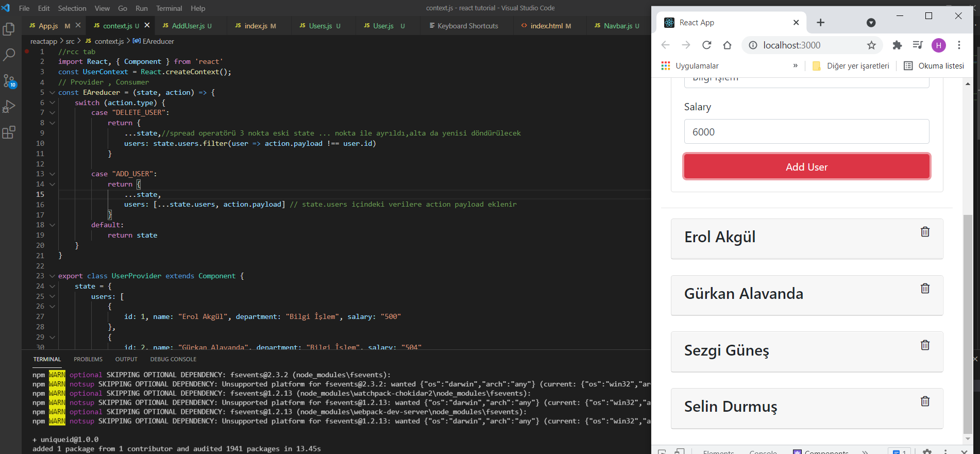Open the Run and Debug view
Image resolution: width=980 pixels, height=454 pixels.
pyautogui.click(x=9, y=107)
